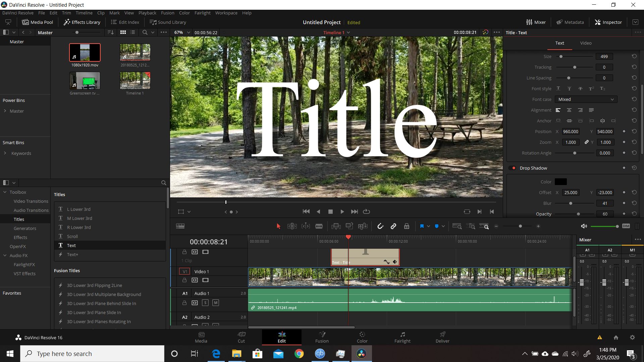Toggle the Linked Selection chain icon

tap(393, 226)
